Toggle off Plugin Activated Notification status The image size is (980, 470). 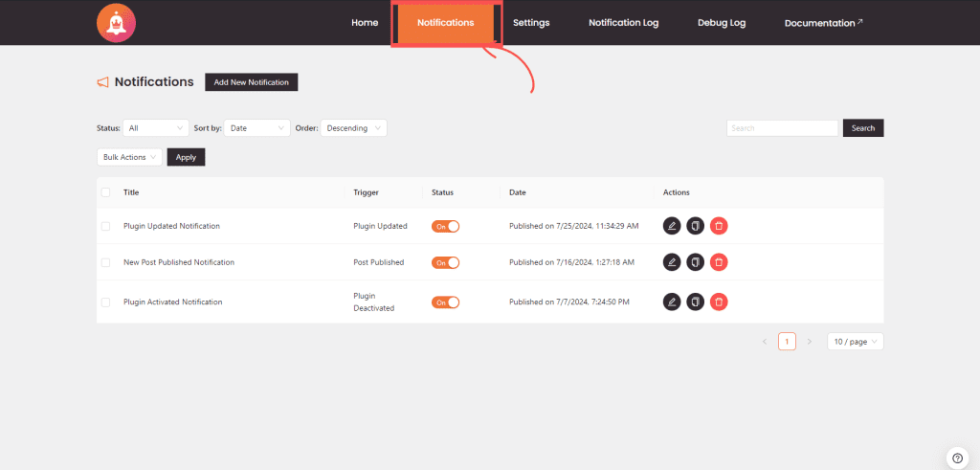446,302
